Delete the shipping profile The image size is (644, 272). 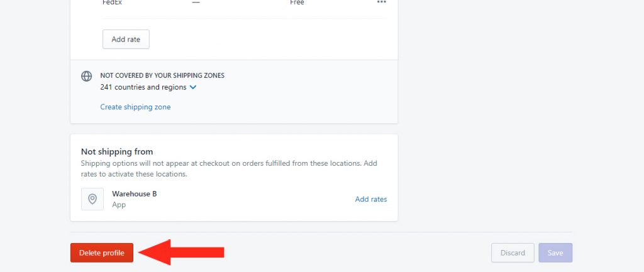102,253
